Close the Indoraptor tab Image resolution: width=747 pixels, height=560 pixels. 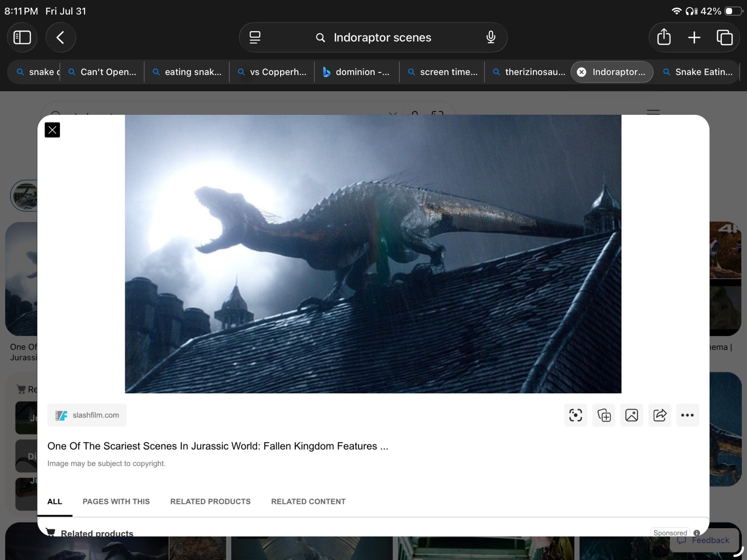point(582,72)
